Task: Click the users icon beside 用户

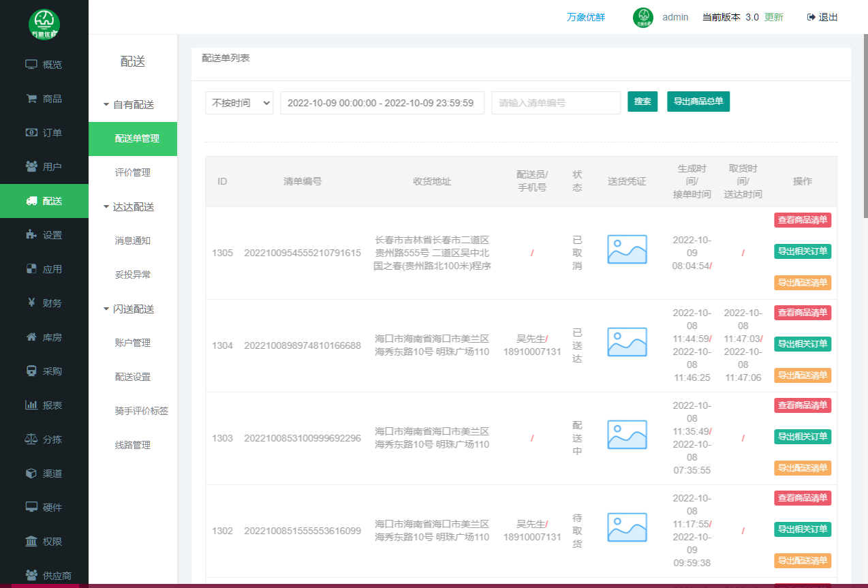Action: pos(31,167)
